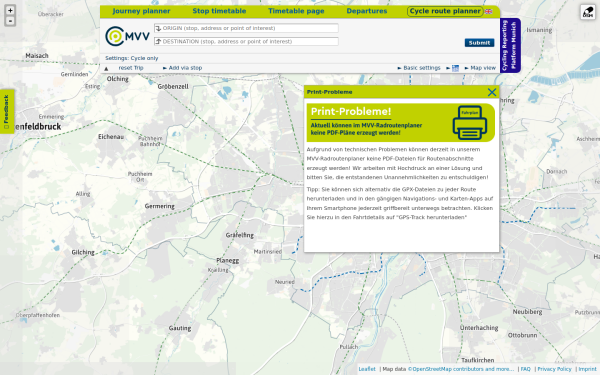Click the MVV logo
This screenshot has width=600, height=375.
tap(127, 36)
